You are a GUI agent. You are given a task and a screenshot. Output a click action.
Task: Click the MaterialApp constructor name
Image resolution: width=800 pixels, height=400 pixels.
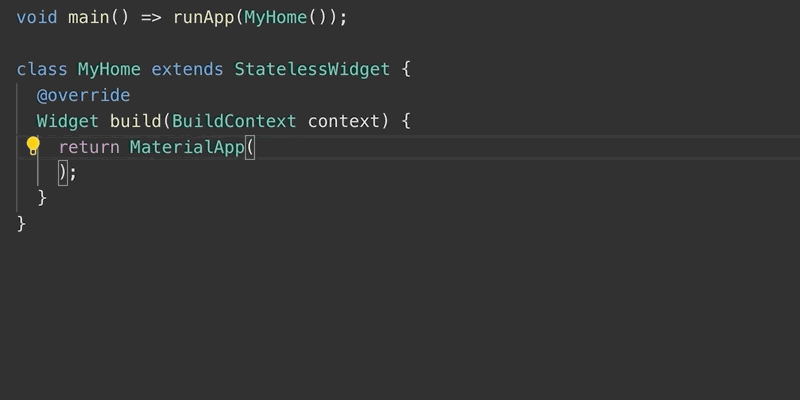[x=187, y=147]
